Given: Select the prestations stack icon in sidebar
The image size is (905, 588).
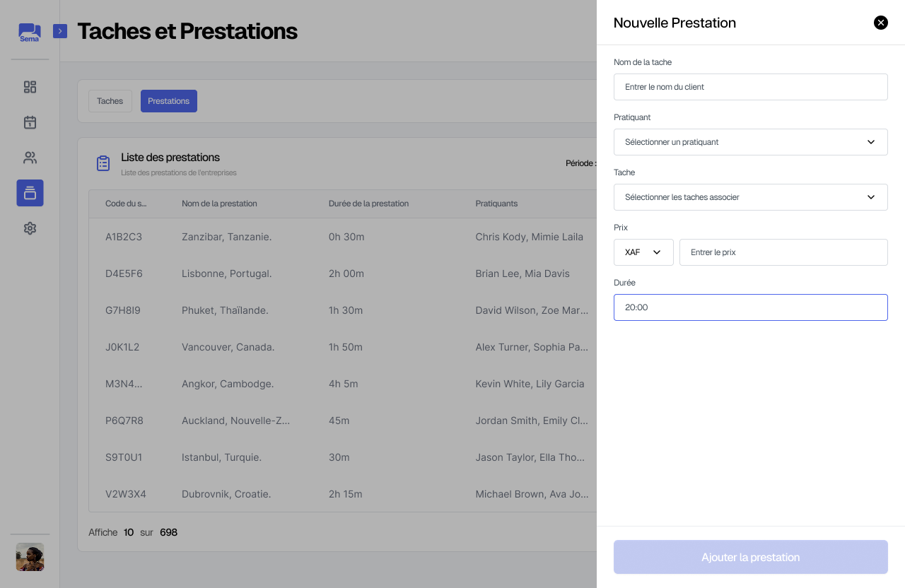Looking at the screenshot, I should point(30,193).
